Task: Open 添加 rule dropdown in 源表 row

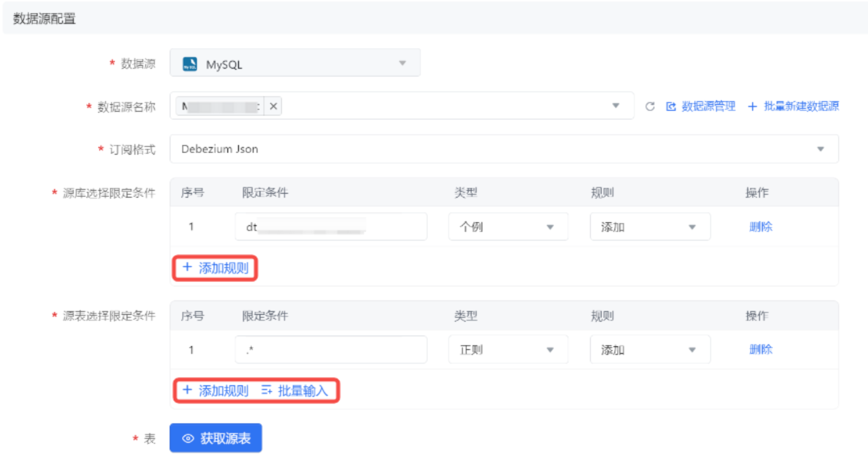Action: click(x=650, y=350)
